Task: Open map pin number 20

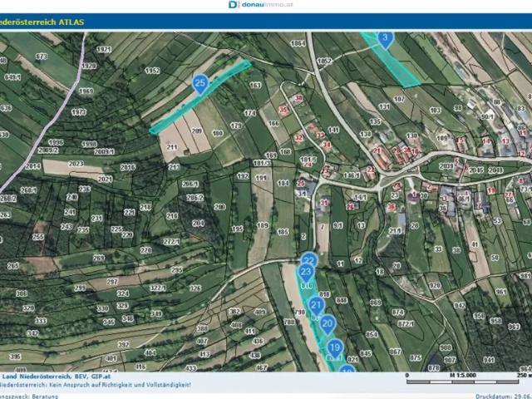Action: pyautogui.click(x=328, y=324)
